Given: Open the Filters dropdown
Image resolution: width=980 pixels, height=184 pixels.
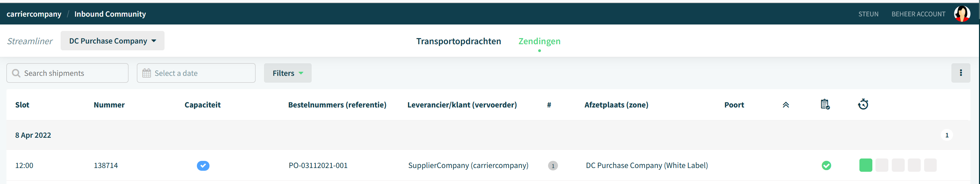Looking at the screenshot, I should click(287, 73).
